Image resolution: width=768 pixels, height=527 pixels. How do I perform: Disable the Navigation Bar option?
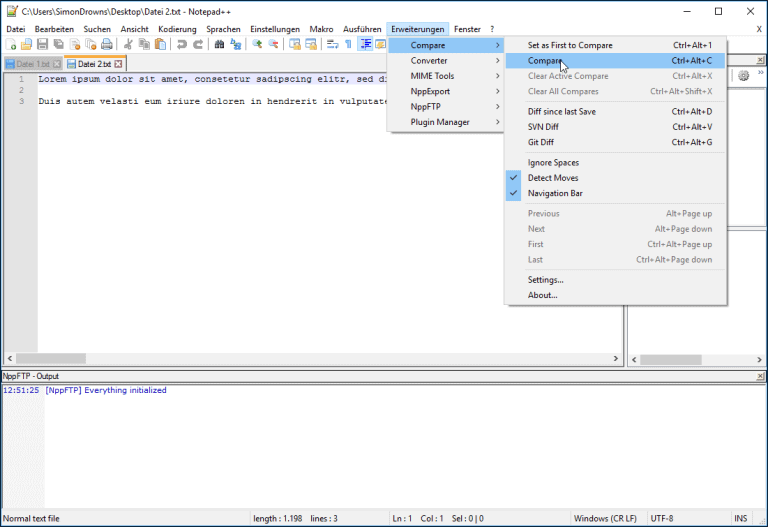[x=555, y=193]
